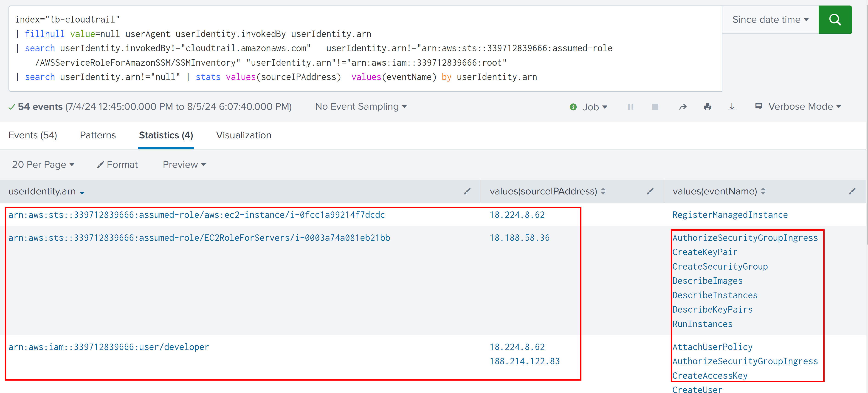The image size is (868, 393).
Task: Switch to Events (54) tab
Action: [33, 135]
